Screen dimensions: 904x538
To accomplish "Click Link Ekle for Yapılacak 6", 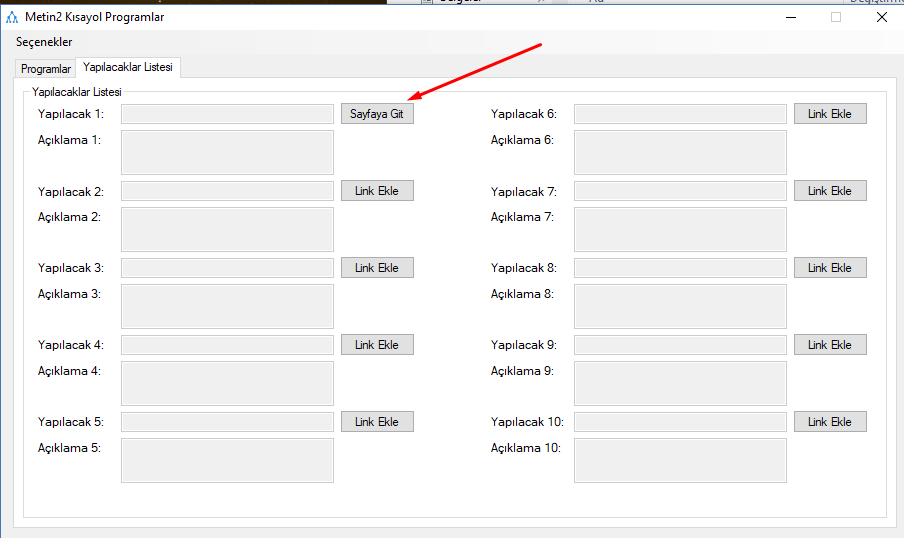I will click(830, 114).
